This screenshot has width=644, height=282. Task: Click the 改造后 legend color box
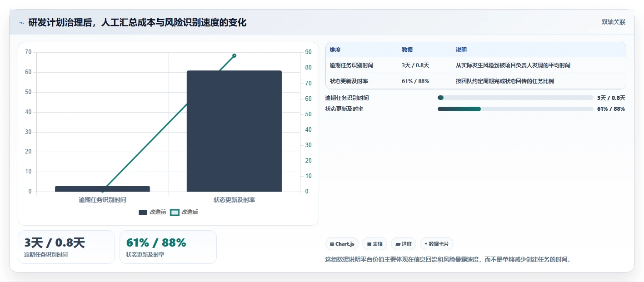click(x=175, y=212)
